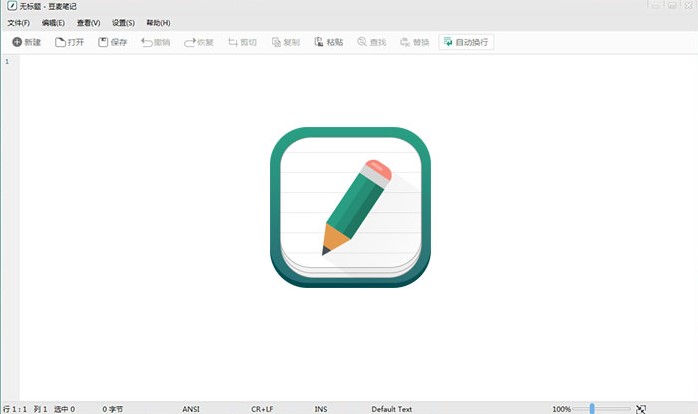Click CR+LF line ending in status bar
The height and width of the screenshot is (414, 698).
click(x=262, y=409)
